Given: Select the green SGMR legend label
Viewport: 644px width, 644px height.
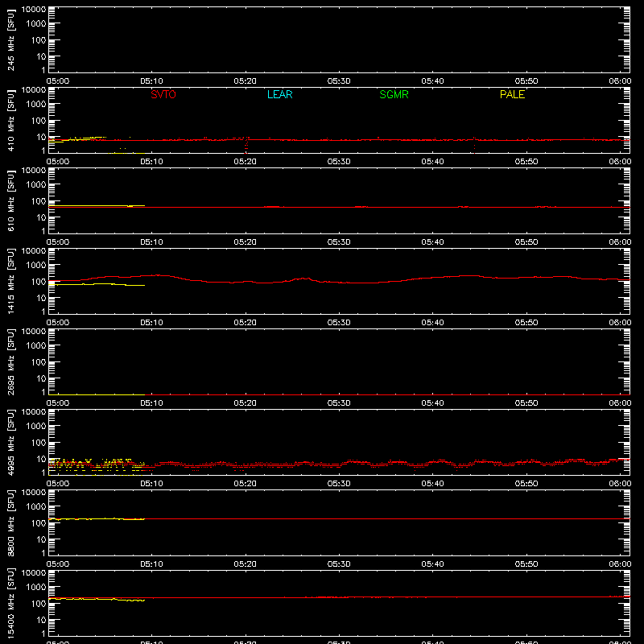Looking at the screenshot, I should coord(394,94).
